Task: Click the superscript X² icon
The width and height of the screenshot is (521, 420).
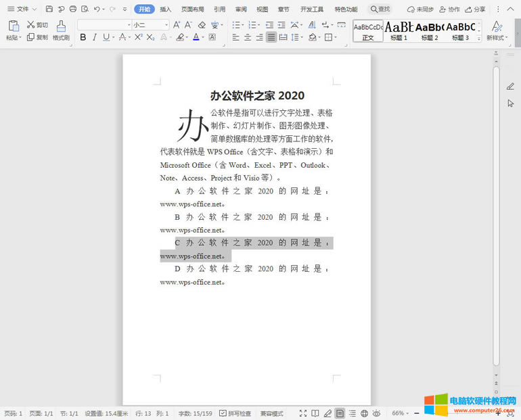Action: [139, 37]
